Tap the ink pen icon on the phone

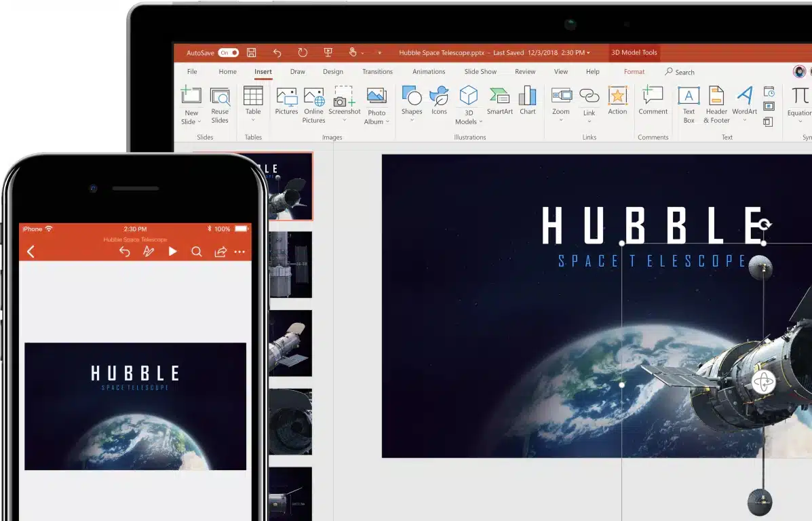pos(149,252)
